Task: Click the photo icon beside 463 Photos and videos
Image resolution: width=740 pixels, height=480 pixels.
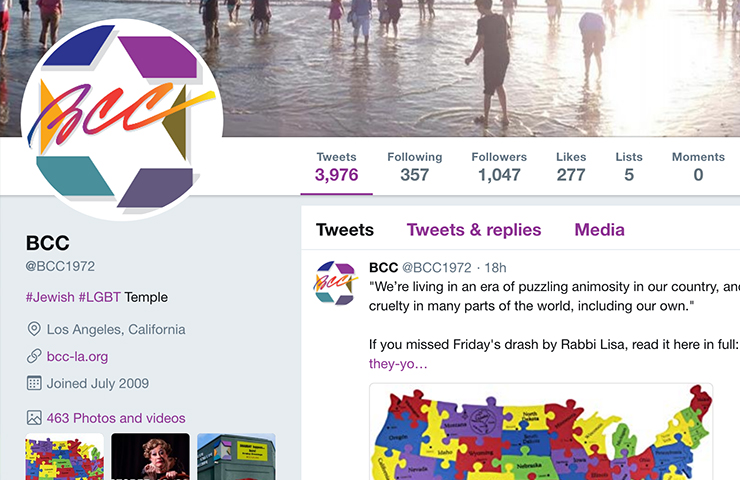Action: (34, 418)
